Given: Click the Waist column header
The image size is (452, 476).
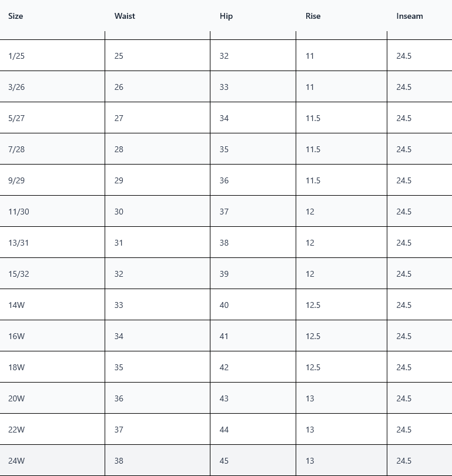Looking at the screenshot, I should coord(125,16).
